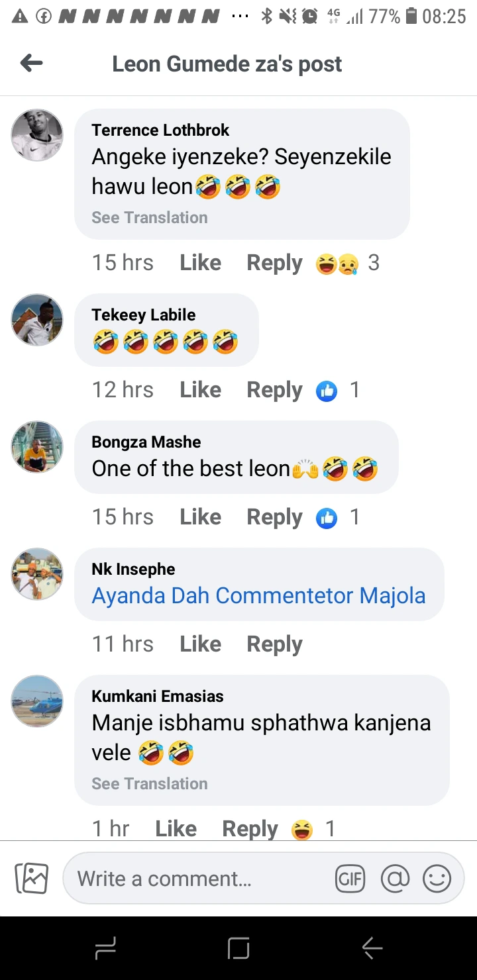Tap Terrence Lothbrok's profile picture
This screenshot has height=980, width=477.
click(x=37, y=135)
